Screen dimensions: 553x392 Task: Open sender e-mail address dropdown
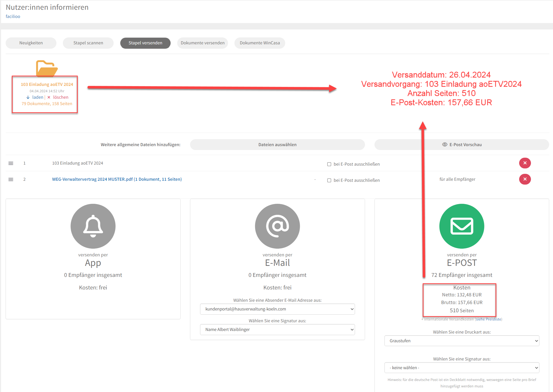point(277,309)
